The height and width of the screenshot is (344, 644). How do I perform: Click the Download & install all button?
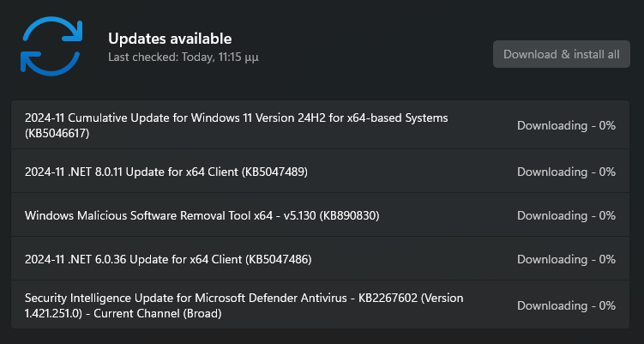tap(561, 54)
